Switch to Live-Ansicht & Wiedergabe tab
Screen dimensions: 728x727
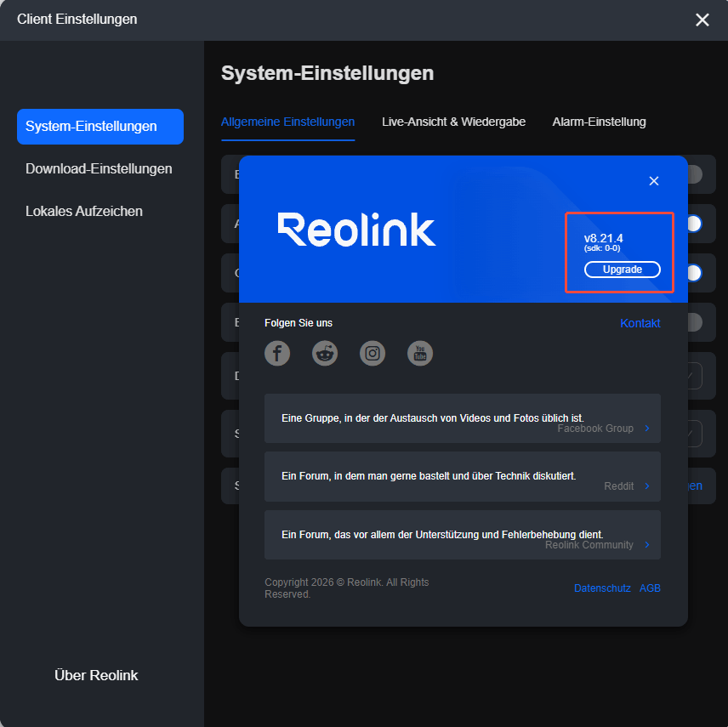453,122
